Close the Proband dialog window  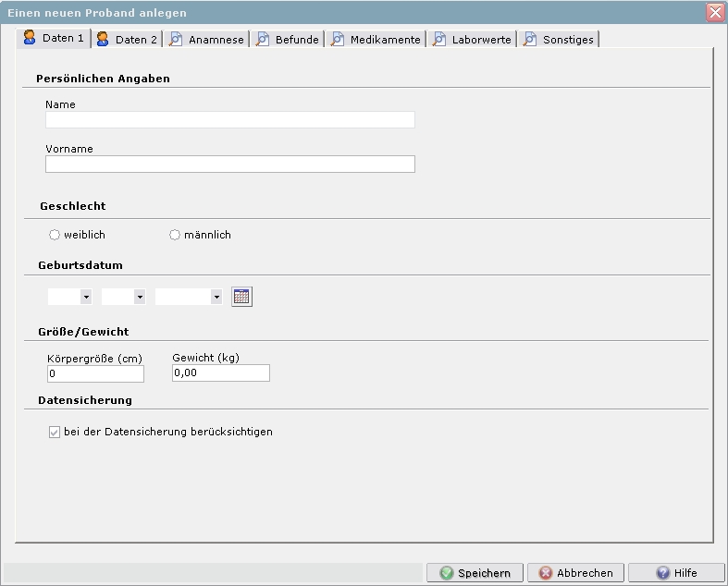[714, 13]
